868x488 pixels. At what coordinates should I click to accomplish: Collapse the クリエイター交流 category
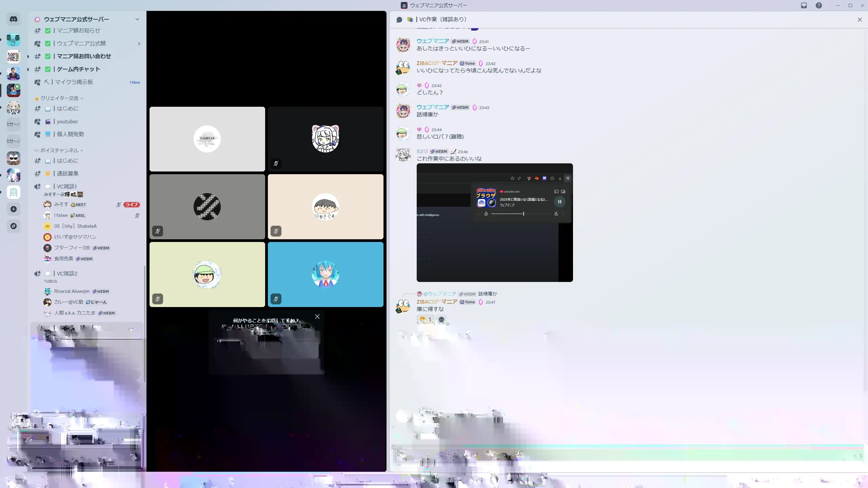click(x=60, y=98)
